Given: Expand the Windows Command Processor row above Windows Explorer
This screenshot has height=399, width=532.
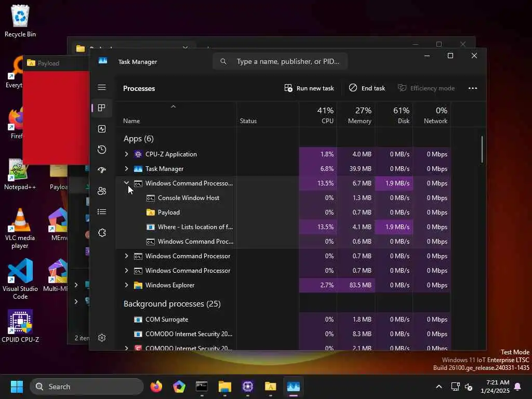Looking at the screenshot, I should [127, 270].
